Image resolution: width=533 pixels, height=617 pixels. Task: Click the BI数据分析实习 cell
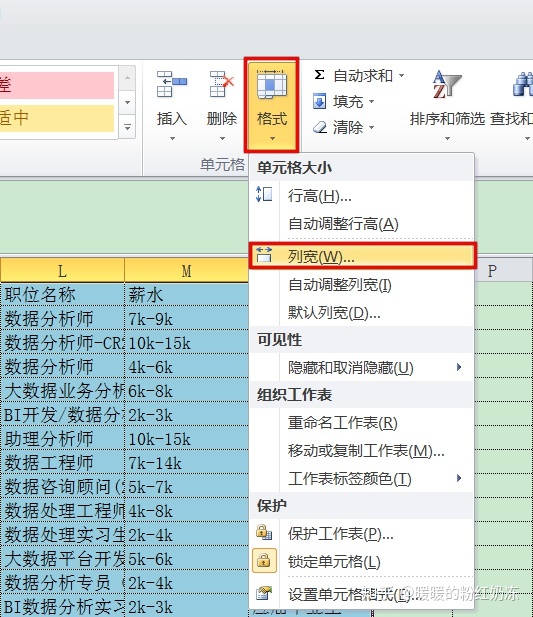click(62, 606)
